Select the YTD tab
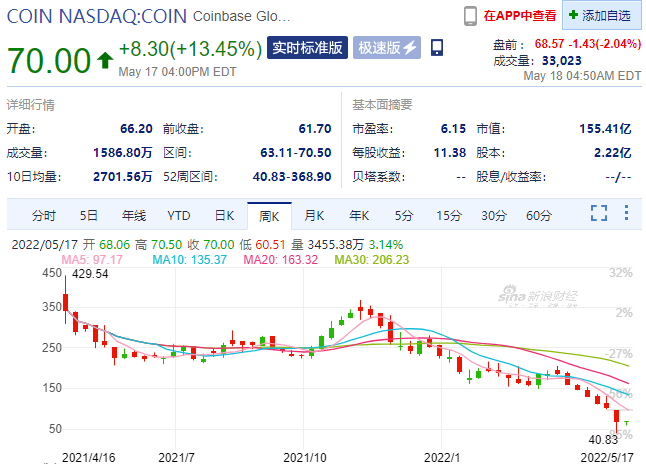 coord(179,216)
